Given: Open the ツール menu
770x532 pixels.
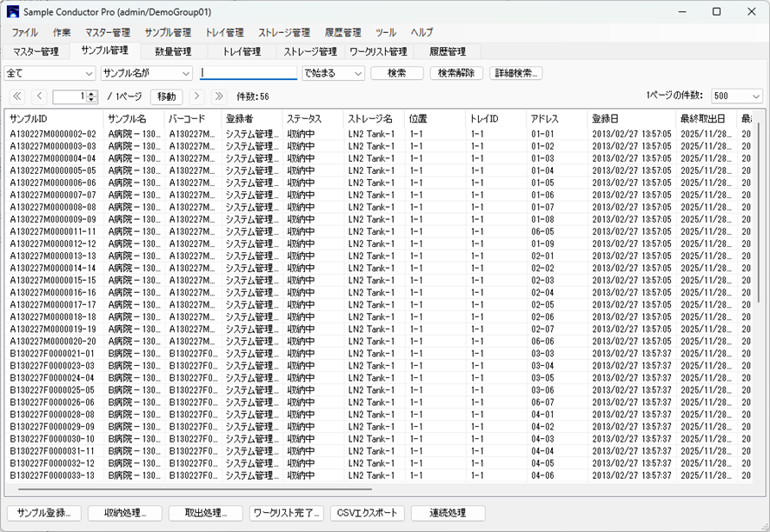Looking at the screenshot, I should pyautogui.click(x=386, y=32).
